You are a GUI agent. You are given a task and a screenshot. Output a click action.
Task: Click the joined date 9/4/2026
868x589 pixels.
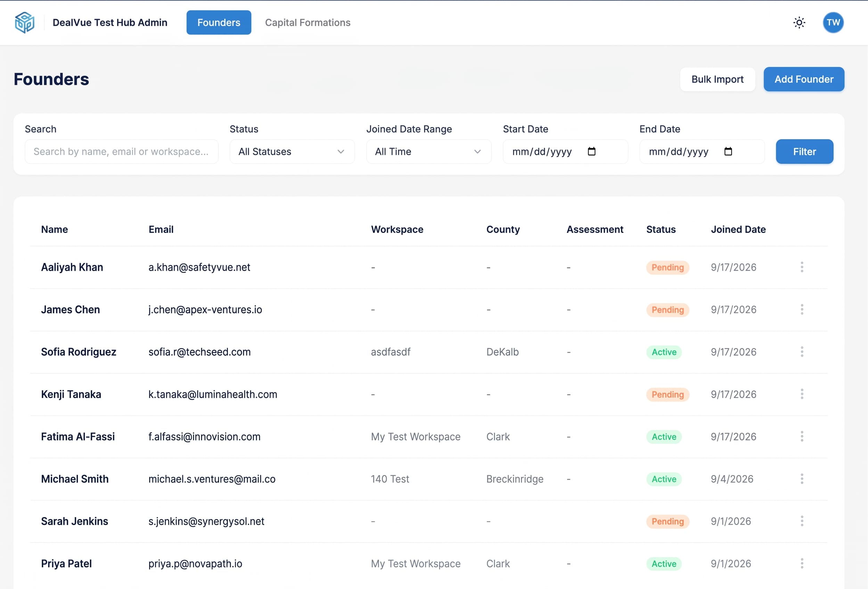732,479
